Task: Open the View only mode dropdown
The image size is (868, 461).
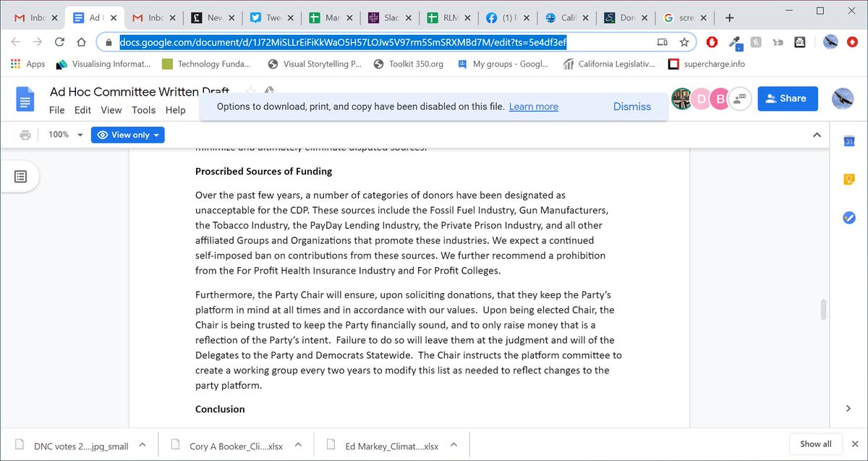Action: coord(127,135)
